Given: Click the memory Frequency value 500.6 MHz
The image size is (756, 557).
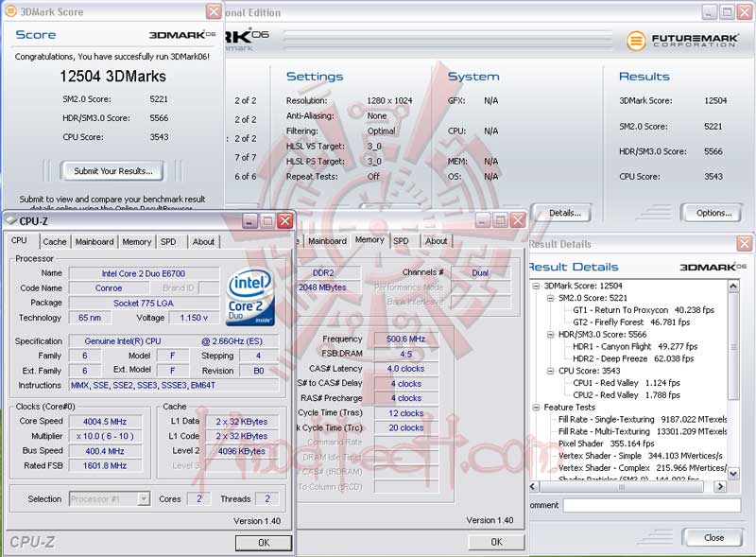Looking at the screenshot, I should (406, 339).
